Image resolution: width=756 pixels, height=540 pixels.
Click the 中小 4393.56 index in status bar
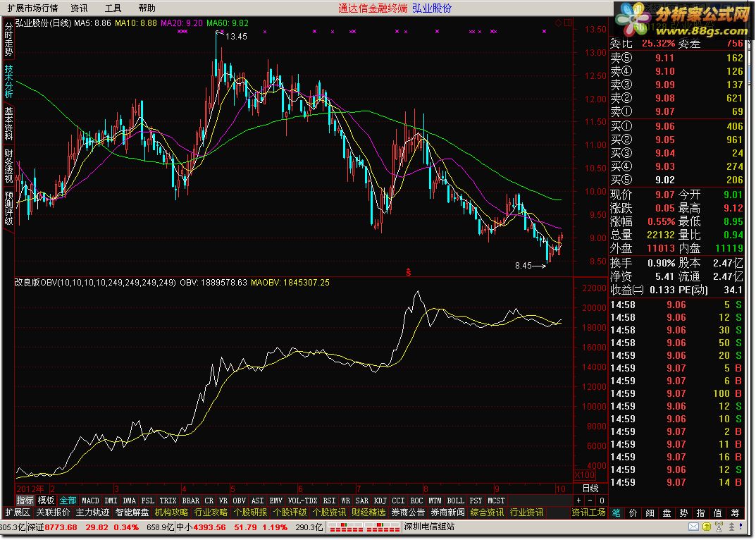coord(201,527)
